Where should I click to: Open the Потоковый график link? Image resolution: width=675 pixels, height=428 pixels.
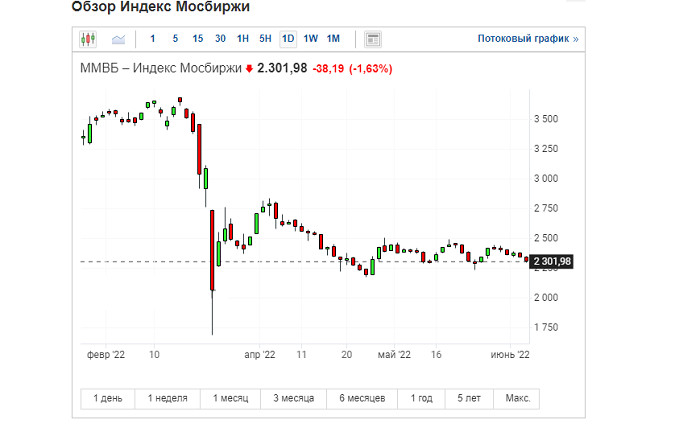point(528,39)
